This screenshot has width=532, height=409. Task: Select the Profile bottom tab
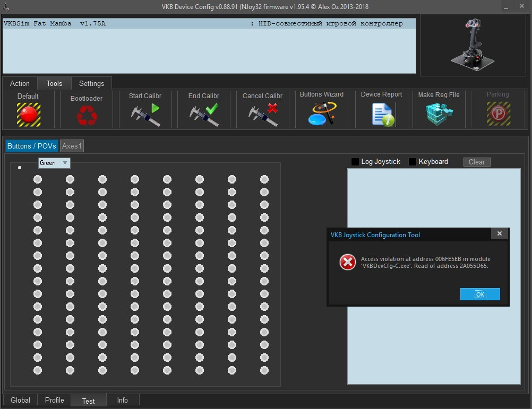click(54, 400)
